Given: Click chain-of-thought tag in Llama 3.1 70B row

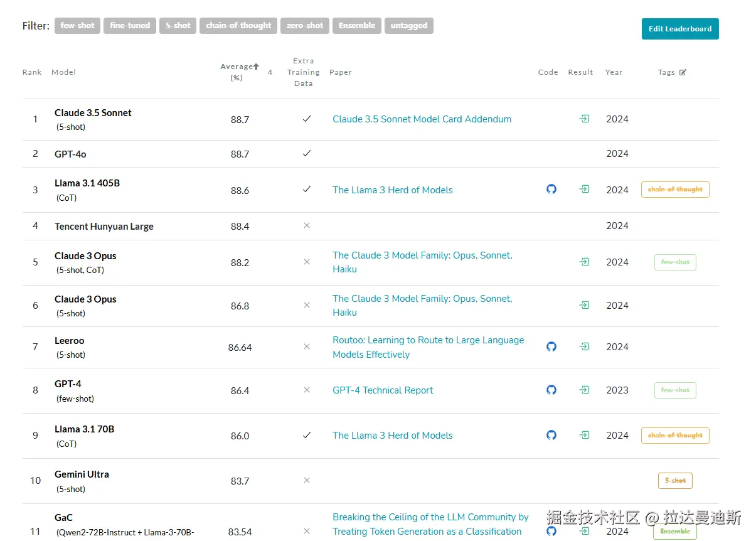Looking at the screenshot, I should coord(675,436).
